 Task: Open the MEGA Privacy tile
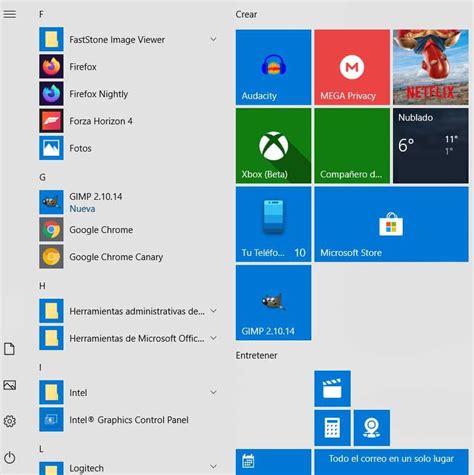[x=352, y=67]
